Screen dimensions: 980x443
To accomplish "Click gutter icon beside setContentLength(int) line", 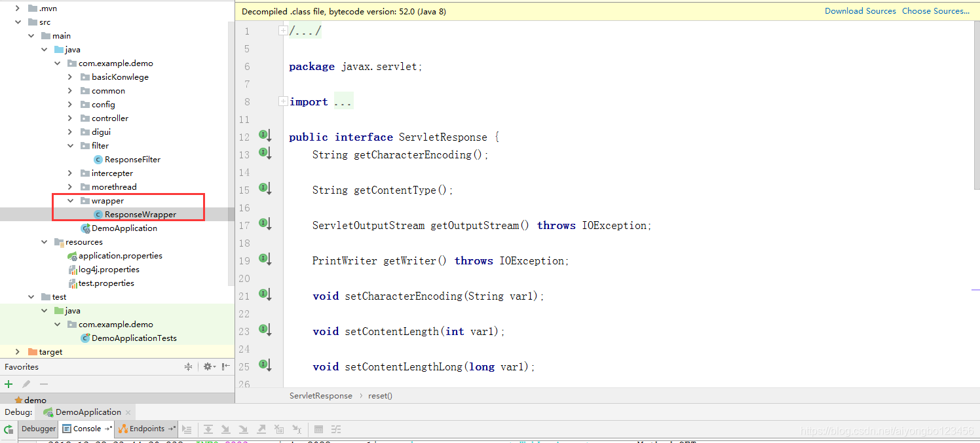I will click(265, 330).
